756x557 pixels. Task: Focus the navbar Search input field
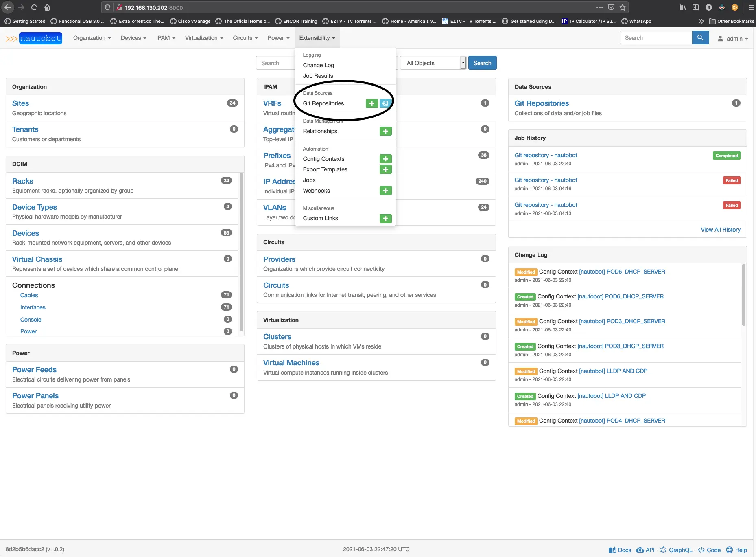(655, 38)
